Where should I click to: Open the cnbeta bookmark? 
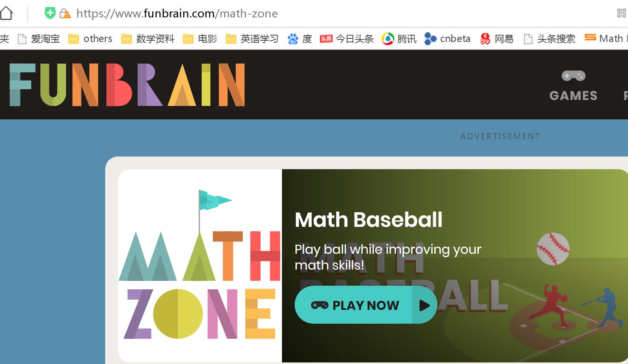[447, 39]
